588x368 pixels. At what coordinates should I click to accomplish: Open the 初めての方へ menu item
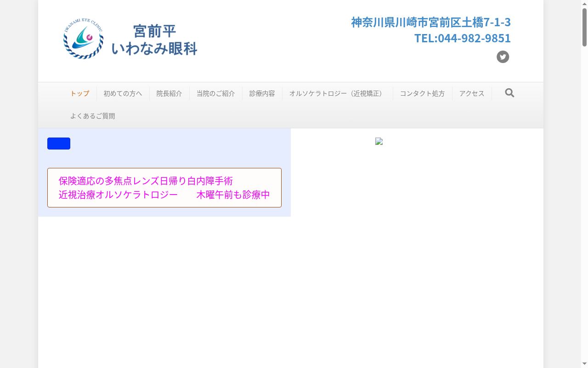[x=123, y=93]
